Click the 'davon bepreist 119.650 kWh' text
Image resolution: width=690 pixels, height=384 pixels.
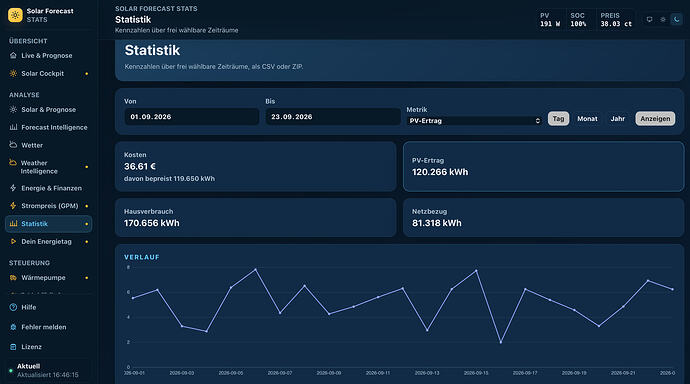[169, 179]
